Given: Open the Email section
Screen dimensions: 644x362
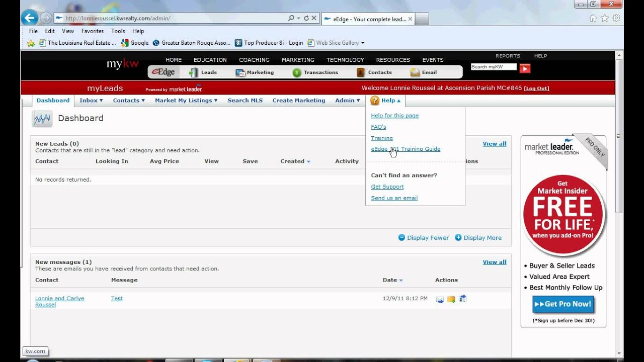Looking at the screenshot, I should point(424,72).
